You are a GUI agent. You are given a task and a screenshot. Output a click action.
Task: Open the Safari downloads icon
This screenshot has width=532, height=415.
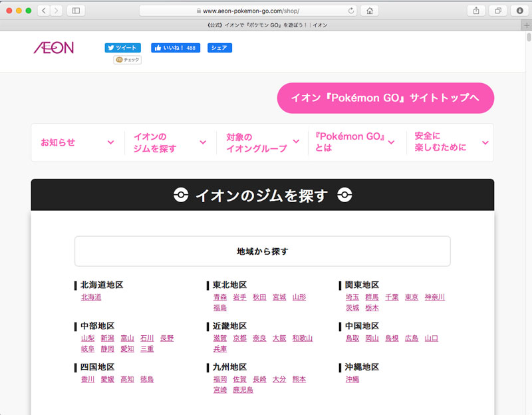click(519, 11)
